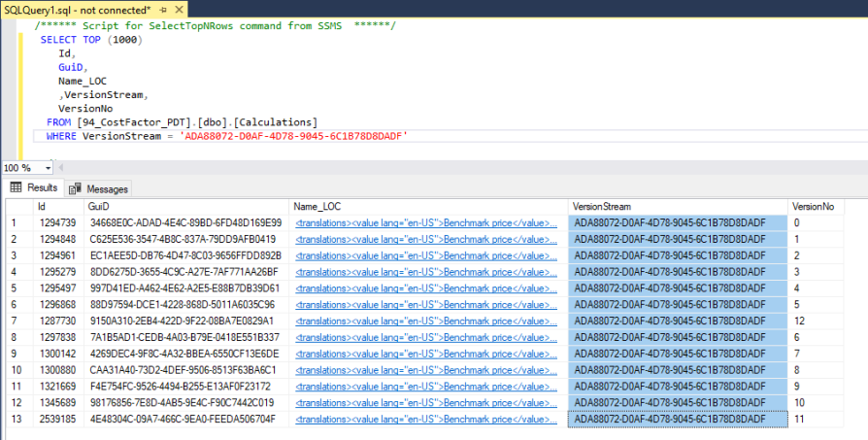
Task: Select VersionNo cell with value 12
Action: pos(816,321)
